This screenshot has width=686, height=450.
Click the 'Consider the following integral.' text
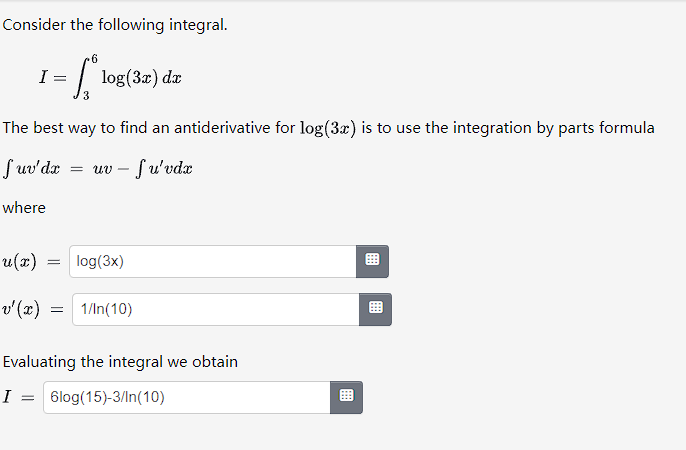pyautogui.click(x=115, y=25)
